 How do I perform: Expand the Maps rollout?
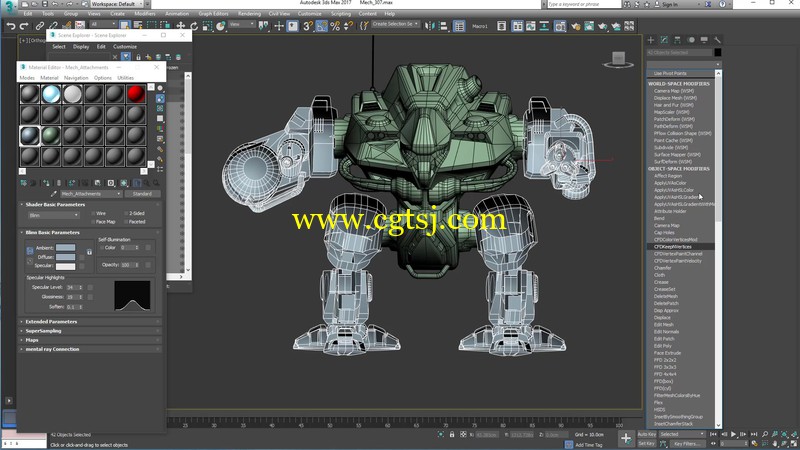point(90,340)
